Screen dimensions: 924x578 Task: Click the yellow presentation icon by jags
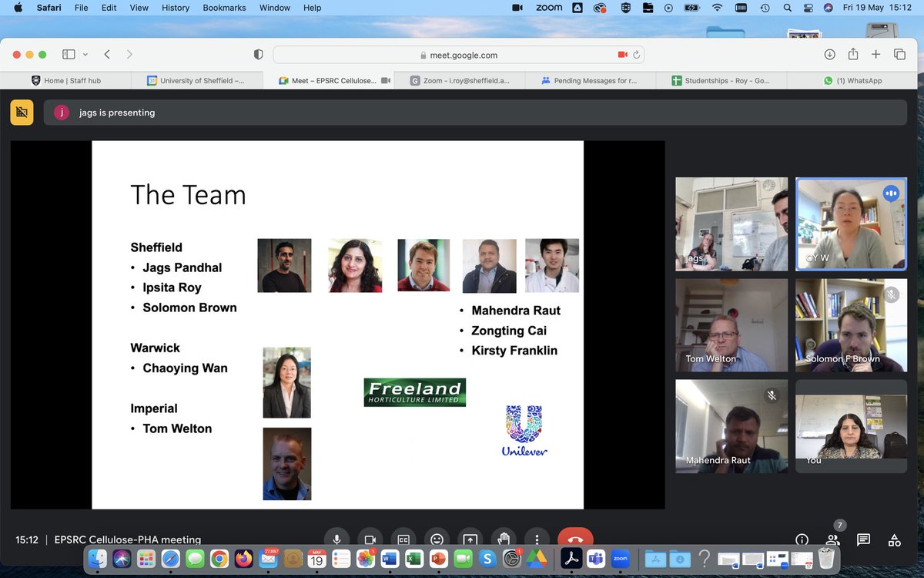pyautogui.click(x=22, y=113)
